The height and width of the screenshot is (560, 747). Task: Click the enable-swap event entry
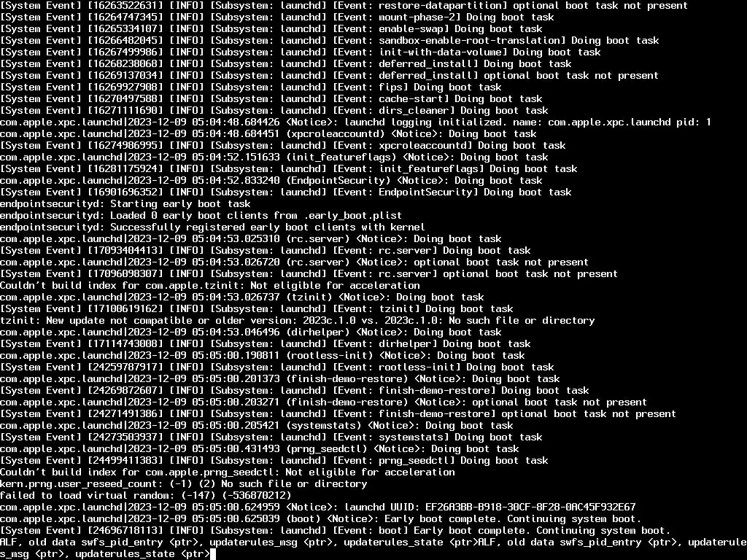[x=271, y=29]
